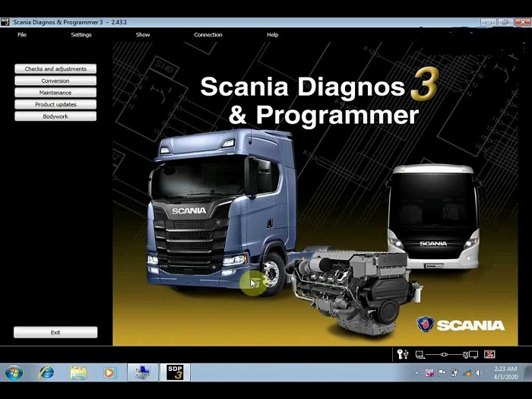Switch to the network computers taskbar app
The image size is (532, 399).
(143, 372)
